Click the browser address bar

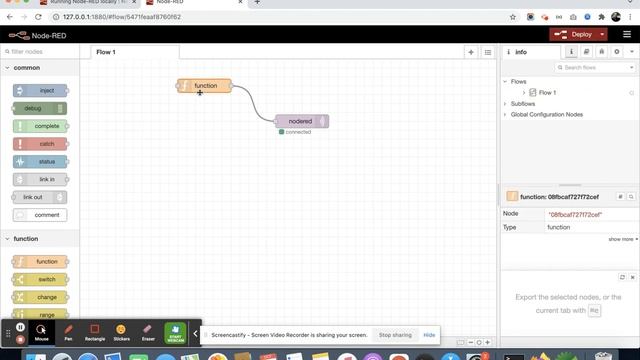click(282, 17)
